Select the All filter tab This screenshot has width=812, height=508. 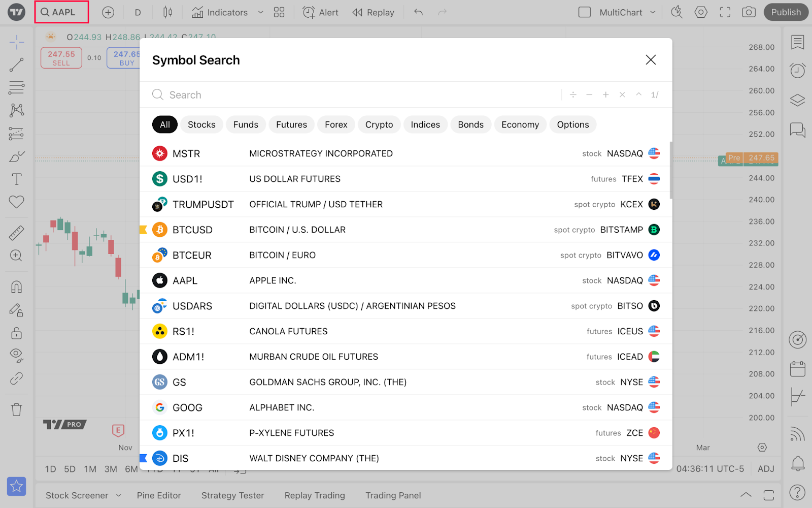pyautogui.click(x=165, y=124)
